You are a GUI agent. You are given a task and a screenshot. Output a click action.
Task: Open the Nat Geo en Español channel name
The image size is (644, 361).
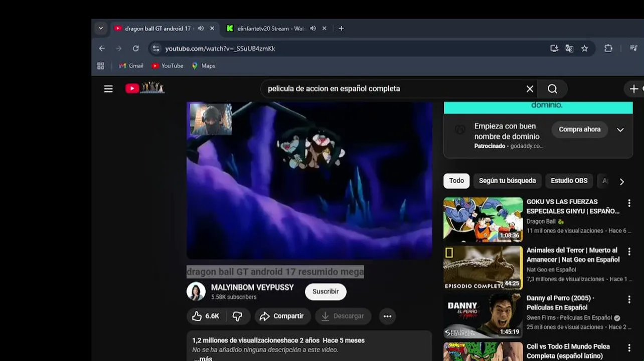pos(551,270)
